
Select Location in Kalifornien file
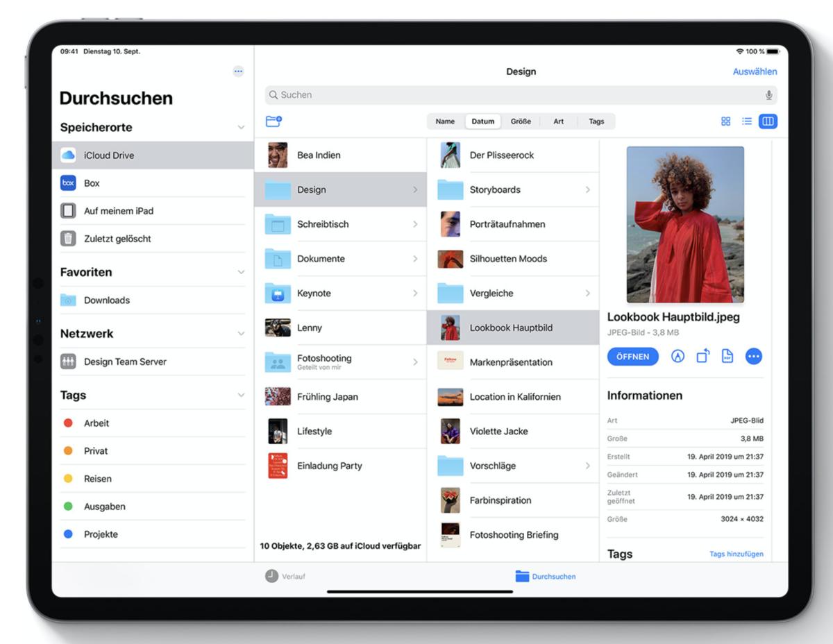(x=513, y=397)
